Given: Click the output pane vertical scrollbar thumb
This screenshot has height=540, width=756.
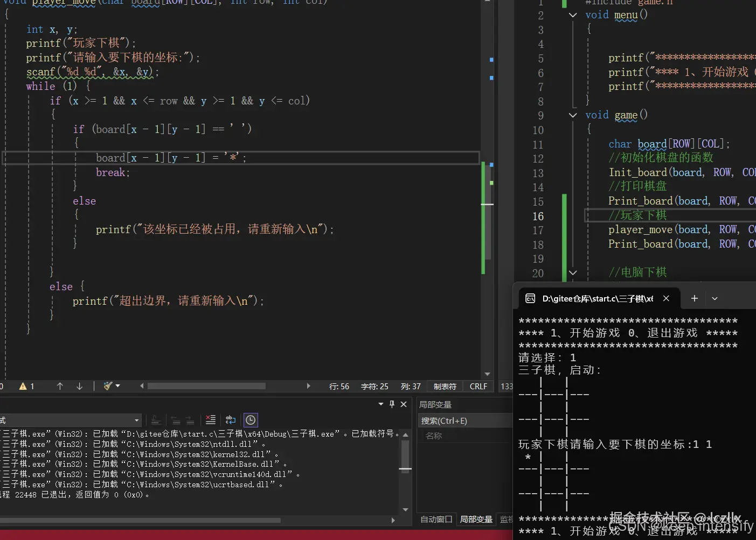Looking at the screenshot, I should coord(405,457).
